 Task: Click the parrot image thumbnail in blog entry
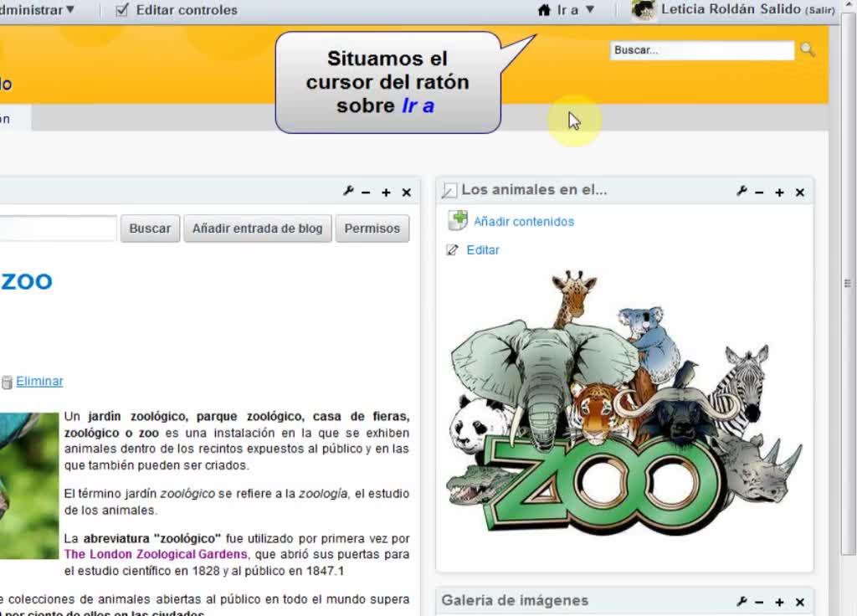[x=29, y=485]
